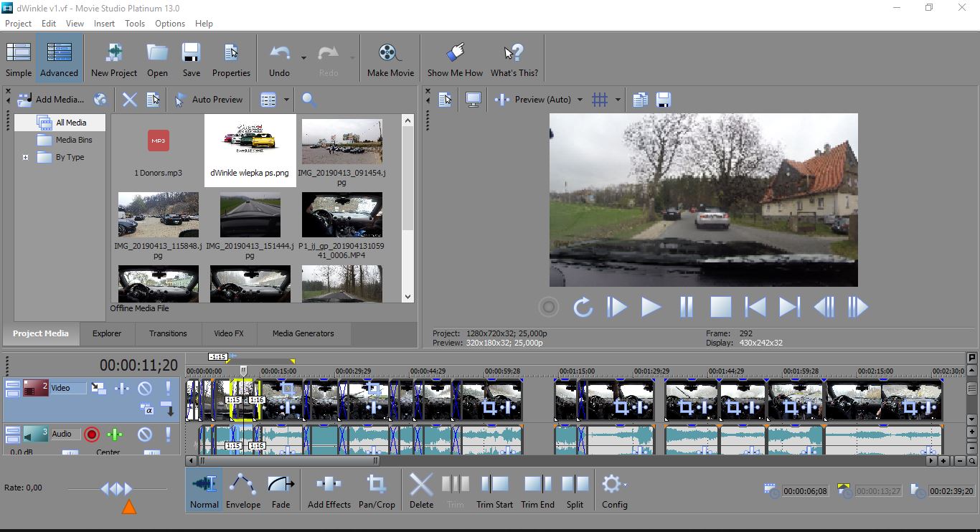Open the media Views dropdown arrow
The image size is (980, 532).
pos(286,100)
